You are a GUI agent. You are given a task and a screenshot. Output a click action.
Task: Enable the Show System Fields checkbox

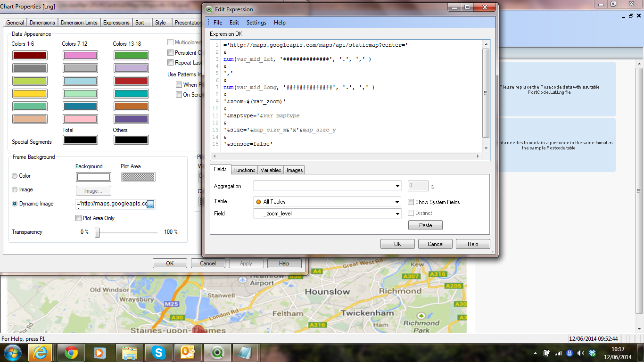point(411,202)
